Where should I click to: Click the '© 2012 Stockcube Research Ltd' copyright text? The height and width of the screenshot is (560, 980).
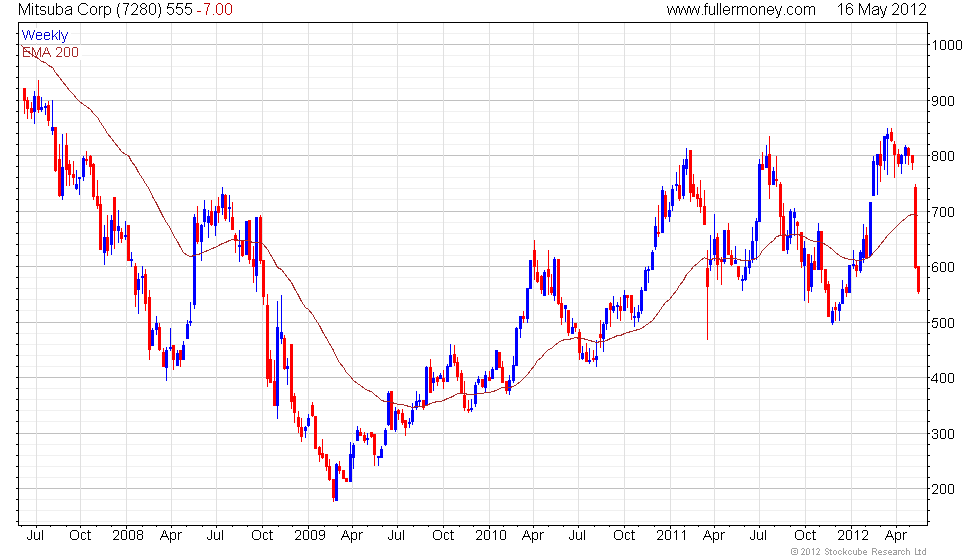858,552
